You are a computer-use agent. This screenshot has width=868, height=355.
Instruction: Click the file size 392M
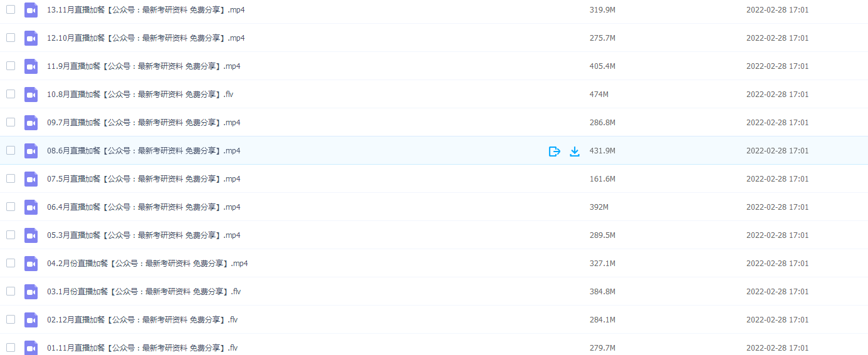click(599, 207)
